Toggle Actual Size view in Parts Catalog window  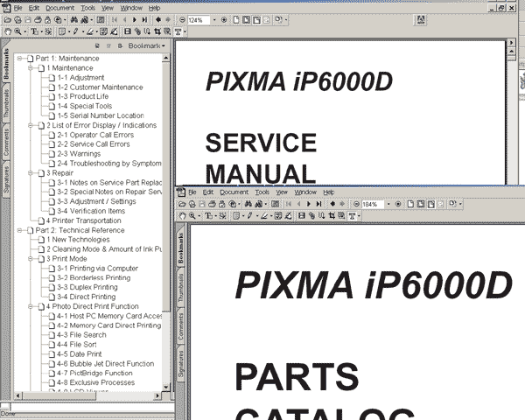pyautogui.click(x=410, y=204)
